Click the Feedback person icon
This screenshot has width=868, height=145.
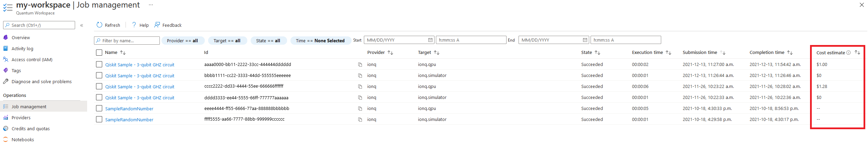coord(157,25)
